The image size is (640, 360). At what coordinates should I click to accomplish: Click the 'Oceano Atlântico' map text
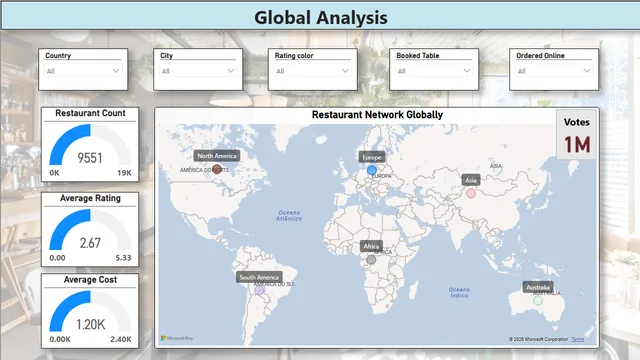(289, 216)
